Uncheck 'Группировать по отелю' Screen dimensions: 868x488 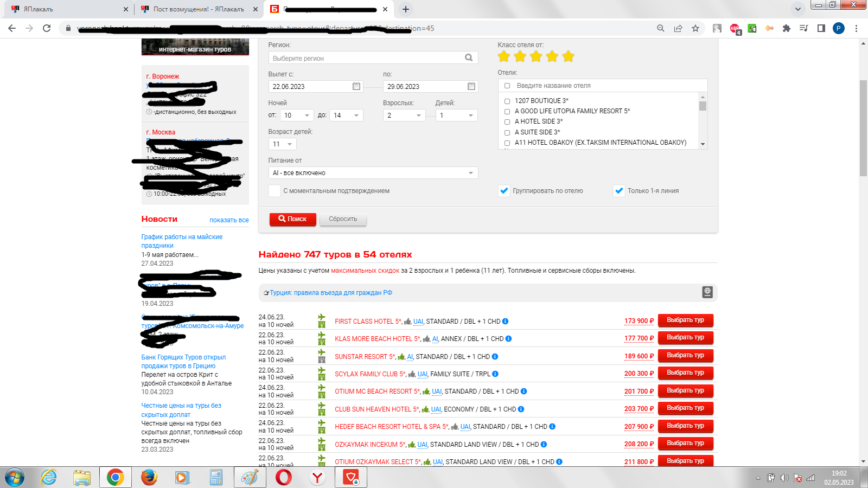click(504, 191)
